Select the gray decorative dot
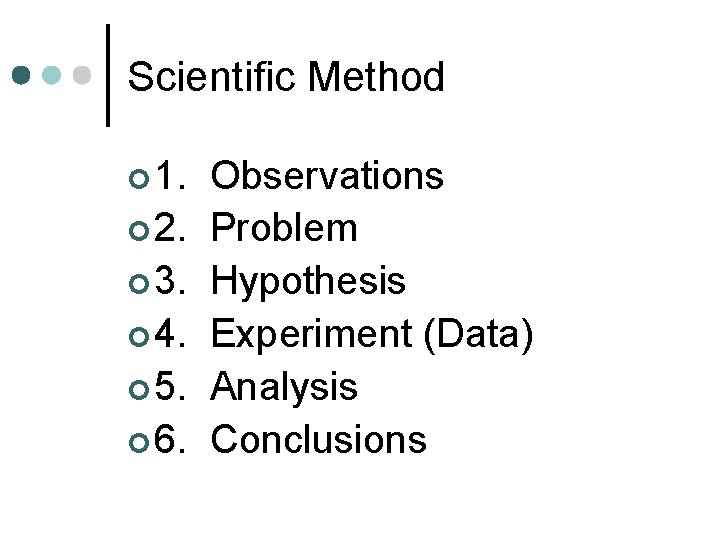 (84, 76)
